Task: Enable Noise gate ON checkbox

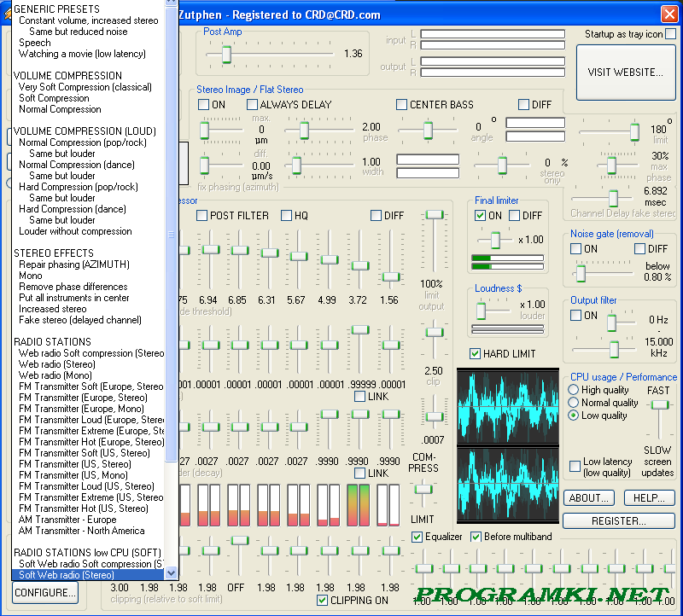Action: point(576,249)
